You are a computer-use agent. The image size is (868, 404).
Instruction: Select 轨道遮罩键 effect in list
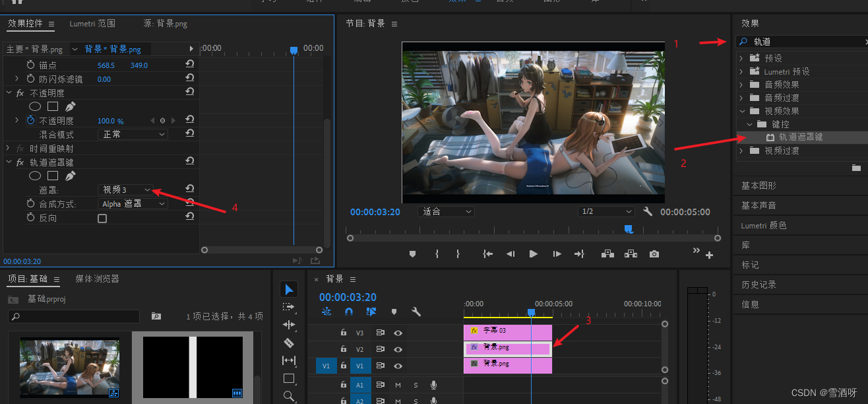pos(801,137)
